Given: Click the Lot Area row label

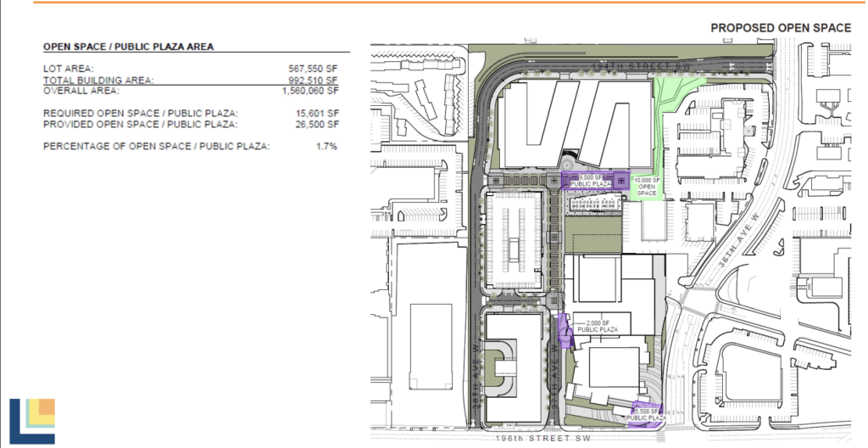Looking at the screenshot, I should pyautogui.click(x=69, y=68).
